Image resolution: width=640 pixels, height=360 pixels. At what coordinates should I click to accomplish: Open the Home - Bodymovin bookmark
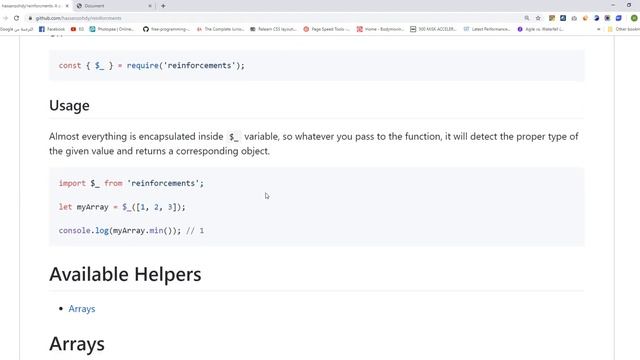(380, 29)
